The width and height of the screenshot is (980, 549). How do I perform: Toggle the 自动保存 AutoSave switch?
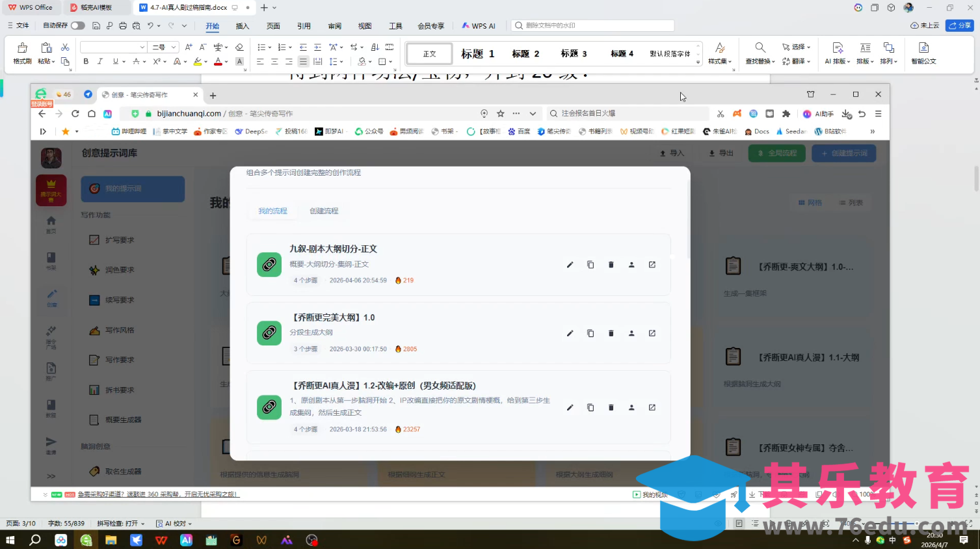click(x=77, y=25)
